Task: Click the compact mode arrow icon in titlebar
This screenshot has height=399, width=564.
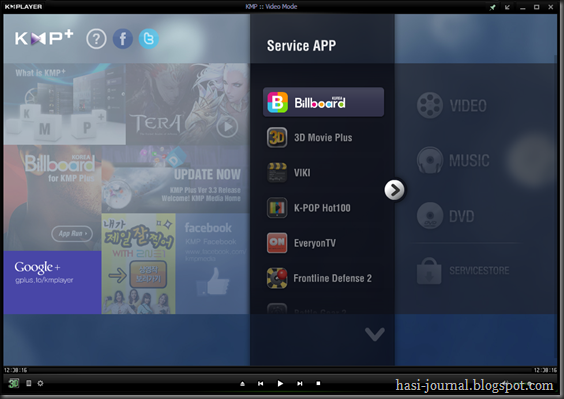Action: pyautogui.click(x=507, y=7)
